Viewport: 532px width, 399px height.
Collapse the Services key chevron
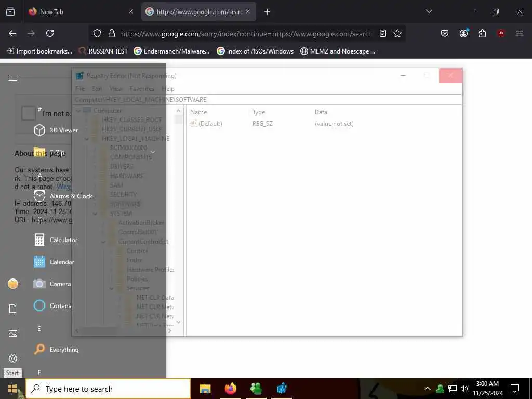[112, 289]
